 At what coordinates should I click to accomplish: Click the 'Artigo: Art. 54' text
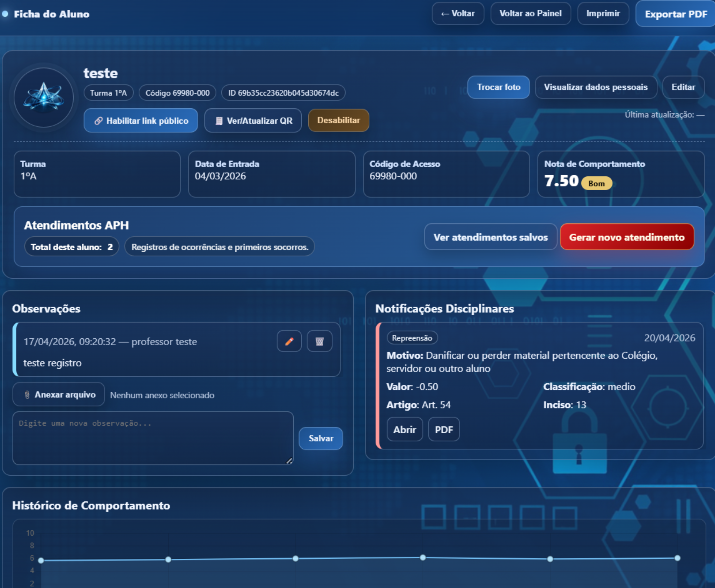click(419, 405)
